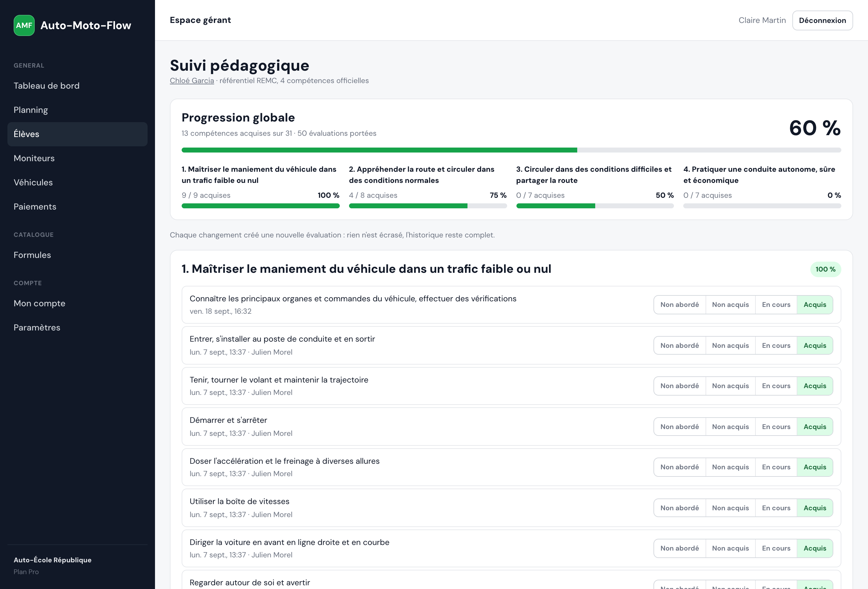This screenshot has height=589, width=868.
Task: Select Acquis for 'Utiliser la boîte de vitesses'
Action: coord(815,508)
